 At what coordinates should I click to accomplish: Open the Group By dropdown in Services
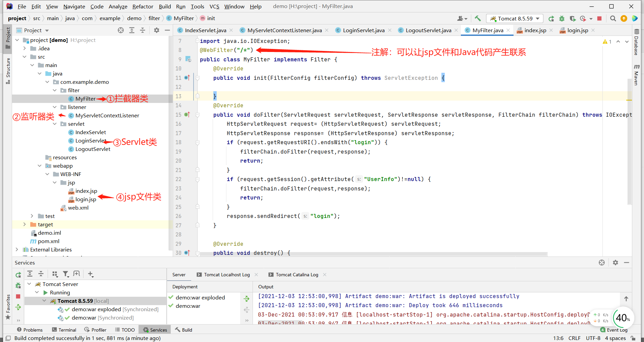55,274
